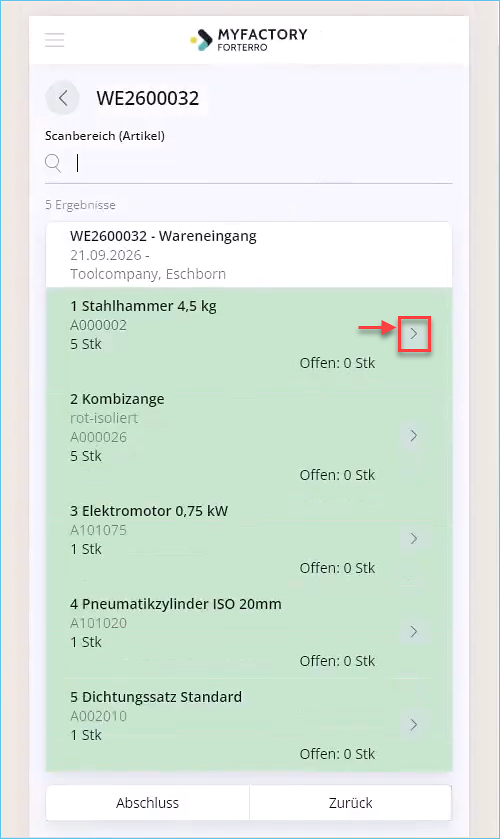This screenshot has height=839, width=500.
Task: Click Offen: 0 Stk in Pneumatikzylinder row
Action: (337, 661)
